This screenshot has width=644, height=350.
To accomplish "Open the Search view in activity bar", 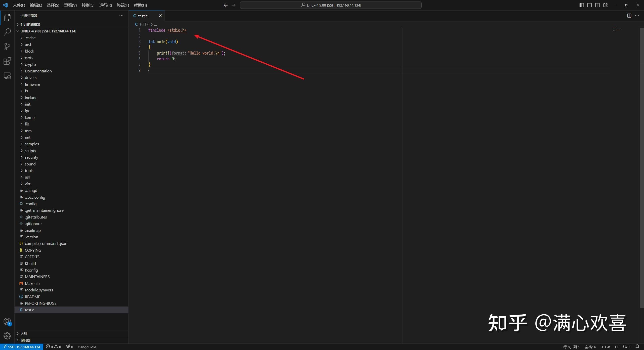I will [x=7, y=32].
